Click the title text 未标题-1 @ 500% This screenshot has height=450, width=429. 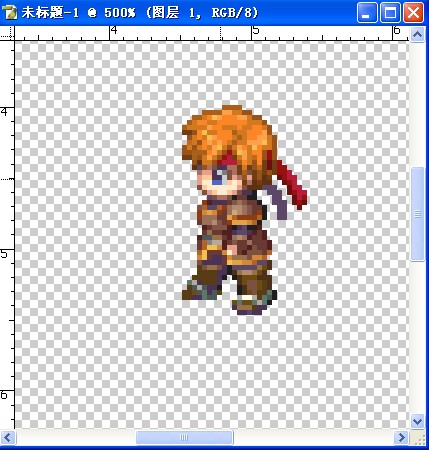pyautogui.click(x=79, y=13)
